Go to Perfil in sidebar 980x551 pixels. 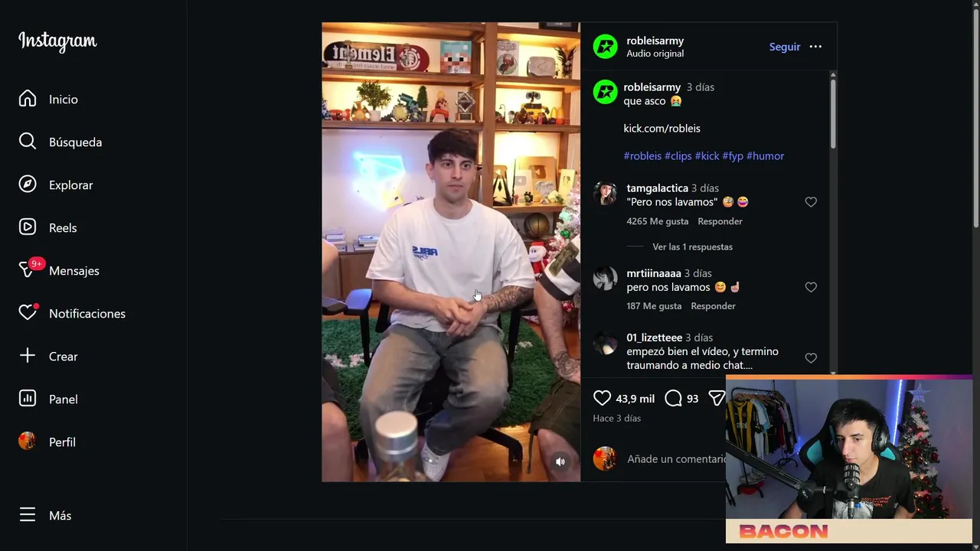[47, 442]
